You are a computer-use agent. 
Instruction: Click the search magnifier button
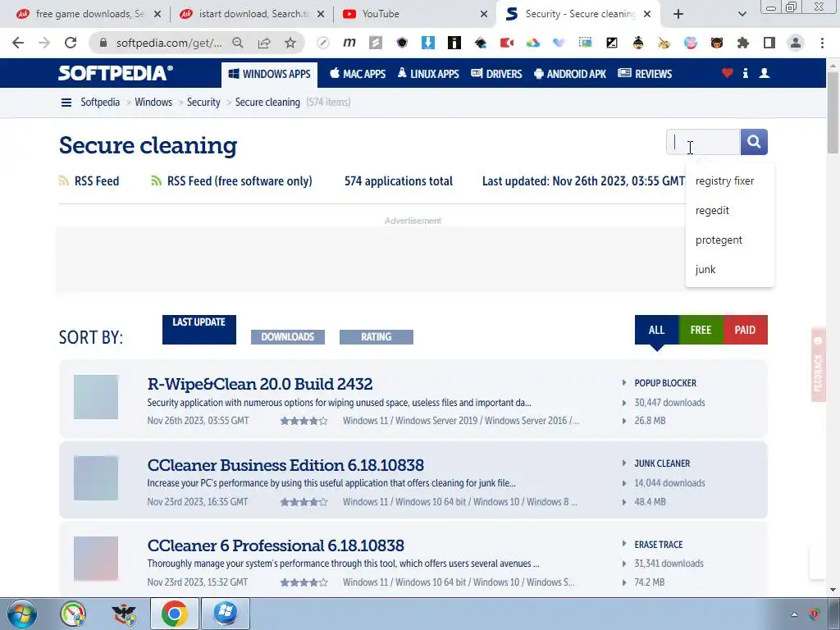coord(754,142)
